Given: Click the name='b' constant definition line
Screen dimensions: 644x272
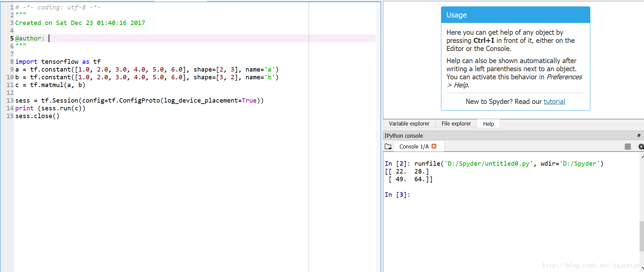Looking at the screenshot, I should click(147, 77).
